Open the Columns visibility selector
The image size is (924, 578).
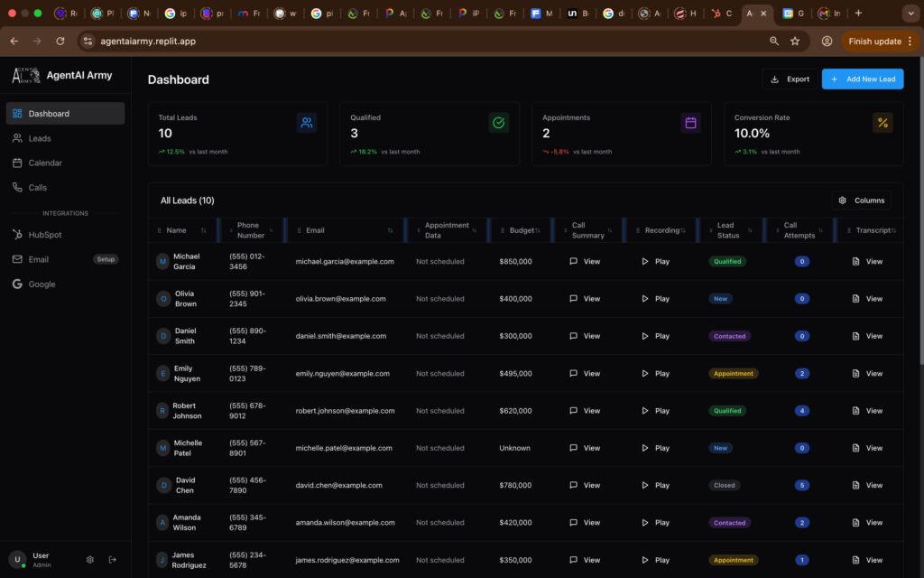(861, 200)
